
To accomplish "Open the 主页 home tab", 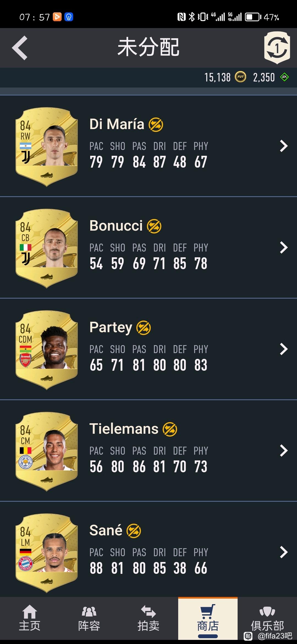I will coord(30,618).
